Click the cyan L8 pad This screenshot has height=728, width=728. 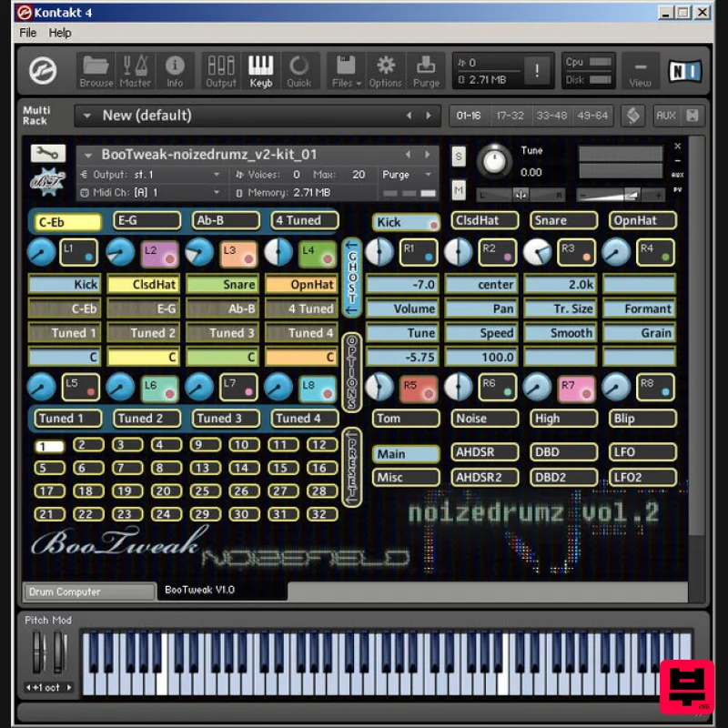point(318,388)
